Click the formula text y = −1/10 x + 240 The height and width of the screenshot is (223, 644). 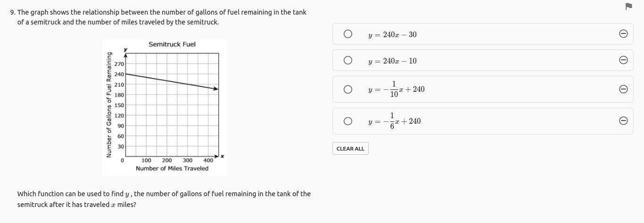[x=396, y=89]
